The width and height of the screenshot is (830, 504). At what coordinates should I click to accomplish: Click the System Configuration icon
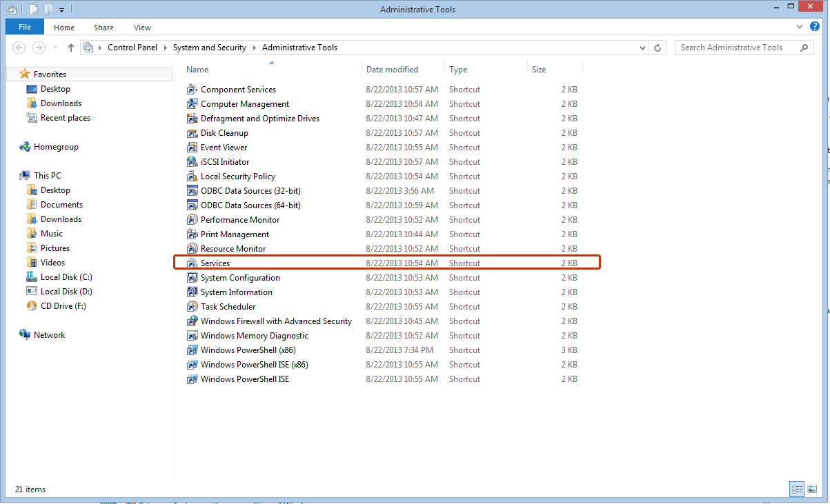(x=192, y=278)
